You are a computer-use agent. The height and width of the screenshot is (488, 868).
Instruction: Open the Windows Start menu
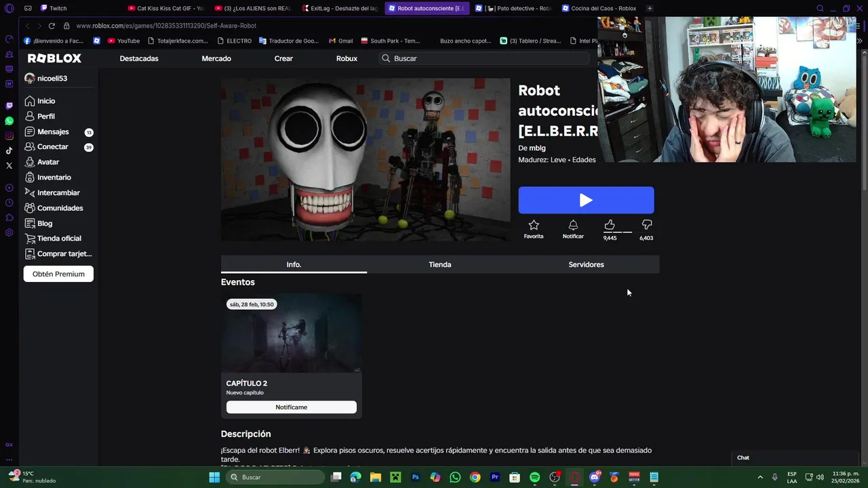click(x=214, y=477)
